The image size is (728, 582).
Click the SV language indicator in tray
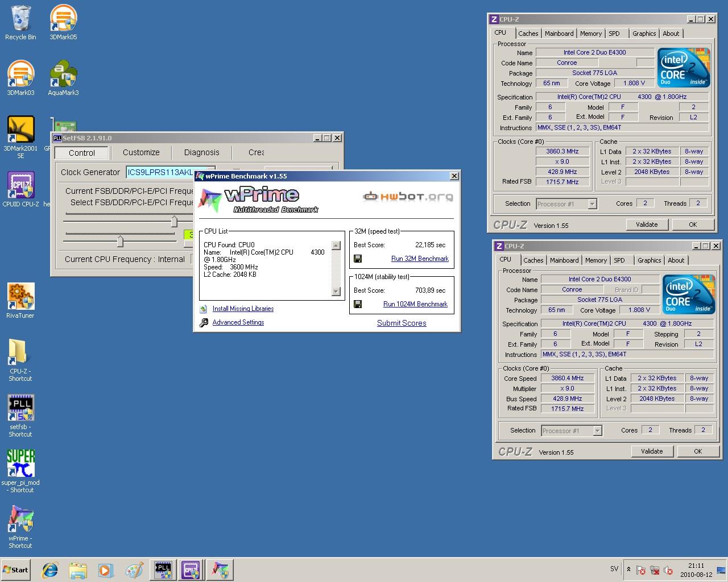coord(614,569)
